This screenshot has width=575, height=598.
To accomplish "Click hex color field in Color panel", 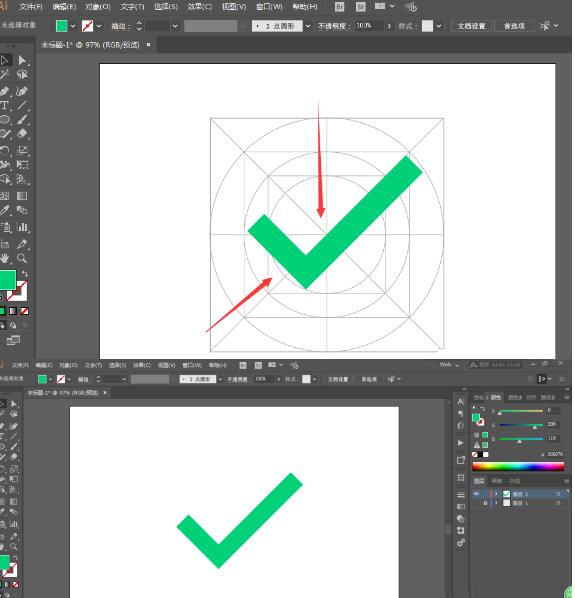I will click(555, 454).
